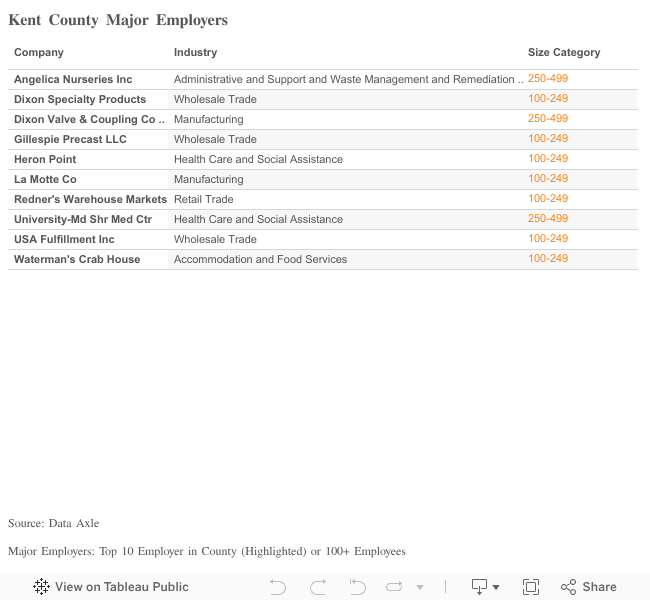Toggle Full Screen icon
This screenshot has width=650, height=600.
coord(531,587)
